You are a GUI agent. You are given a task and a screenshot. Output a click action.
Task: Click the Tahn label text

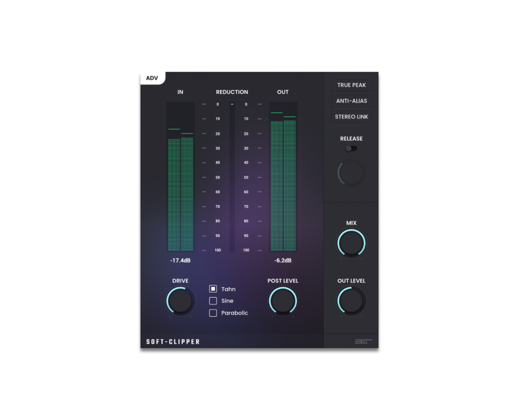pyautogui.click(x=228, y=289)
